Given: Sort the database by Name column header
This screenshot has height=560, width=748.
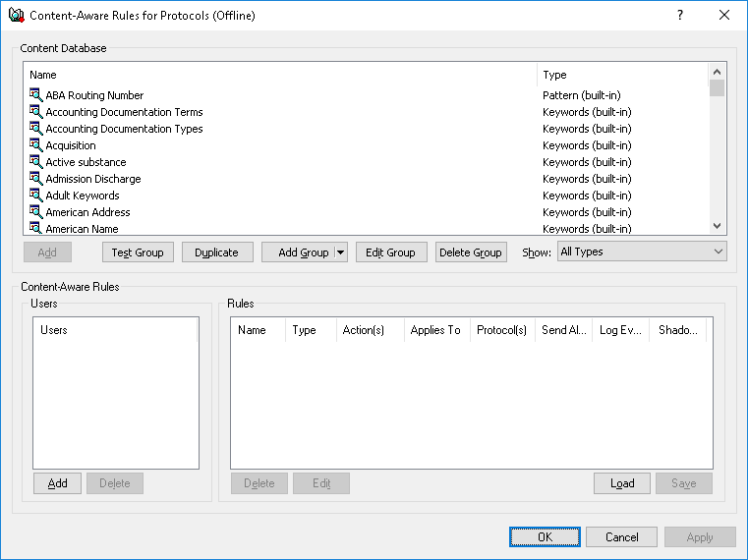Looking at the screenshot, I should pyautogui.click(x=280, y=75).
